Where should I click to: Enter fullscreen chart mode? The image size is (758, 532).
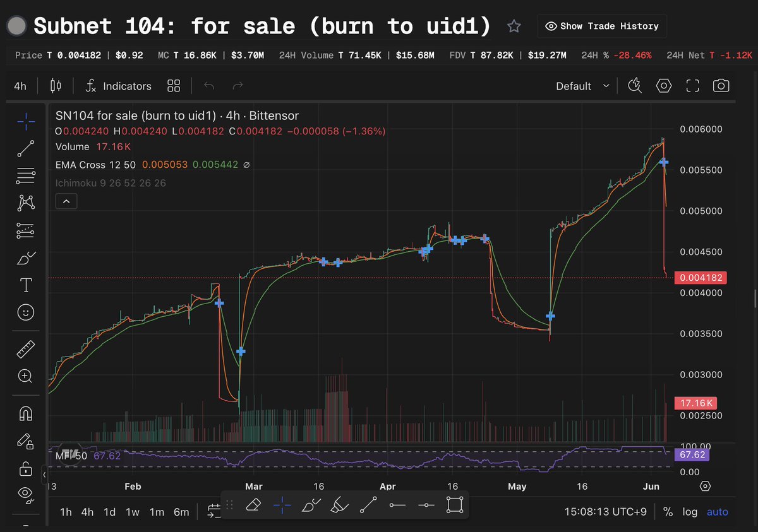tap(692, 86)
